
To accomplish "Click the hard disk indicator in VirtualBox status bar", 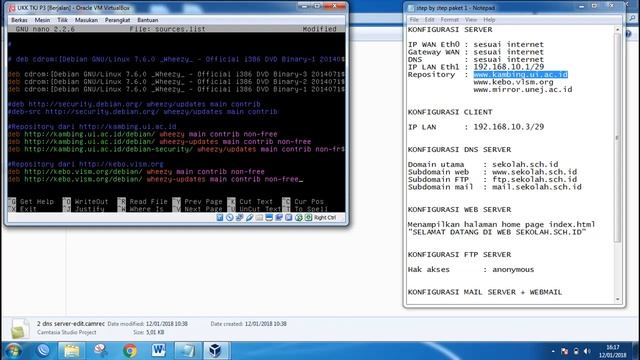I will pyautogui.click(x=220, y=218).
